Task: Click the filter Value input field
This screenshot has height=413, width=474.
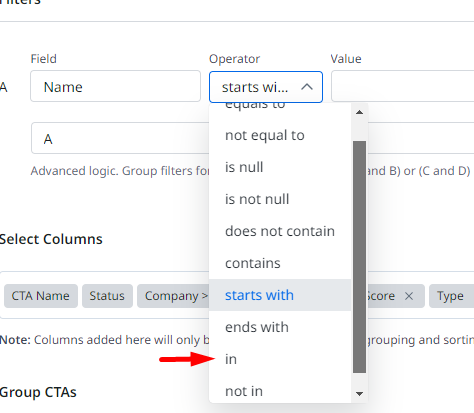Action: tap(402, 86)
